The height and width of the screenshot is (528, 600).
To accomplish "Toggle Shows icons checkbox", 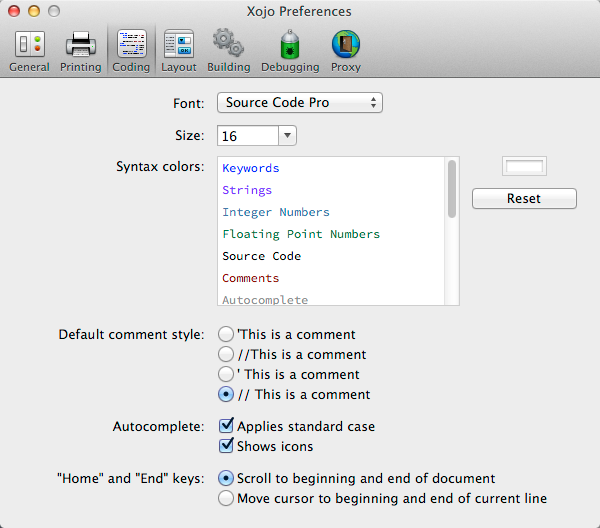I will 226,445.
